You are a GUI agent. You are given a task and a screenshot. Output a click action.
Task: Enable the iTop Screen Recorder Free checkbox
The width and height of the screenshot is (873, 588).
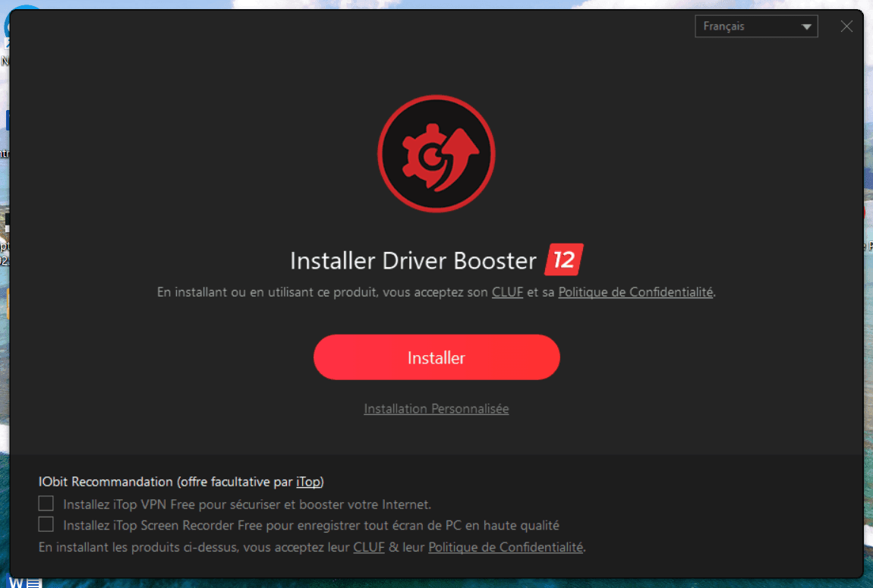[x=46, y=524]
